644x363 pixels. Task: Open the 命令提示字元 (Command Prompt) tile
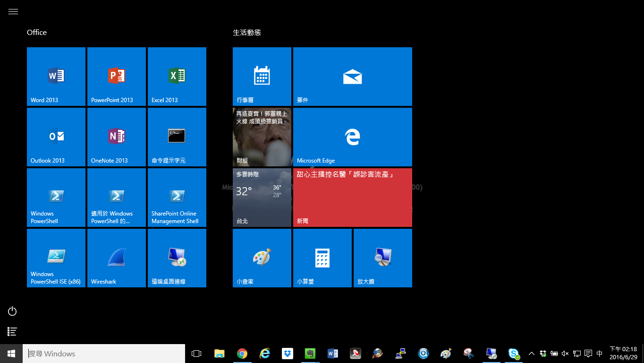pos(177,137)
